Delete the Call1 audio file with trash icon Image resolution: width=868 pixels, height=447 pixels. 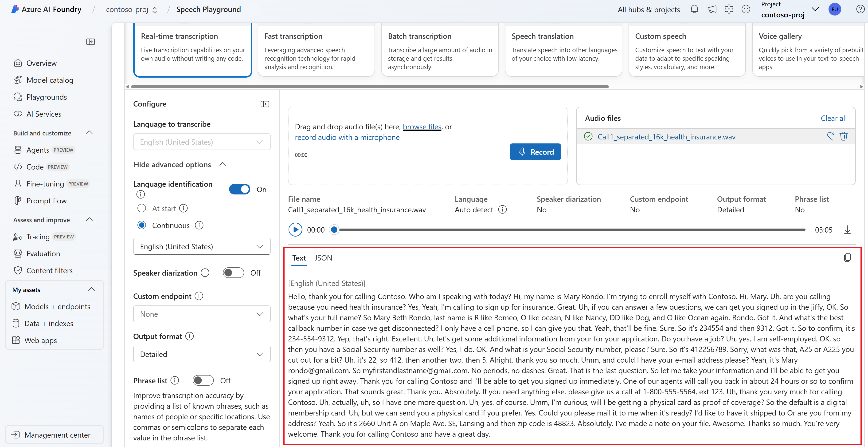coord(843,136)
